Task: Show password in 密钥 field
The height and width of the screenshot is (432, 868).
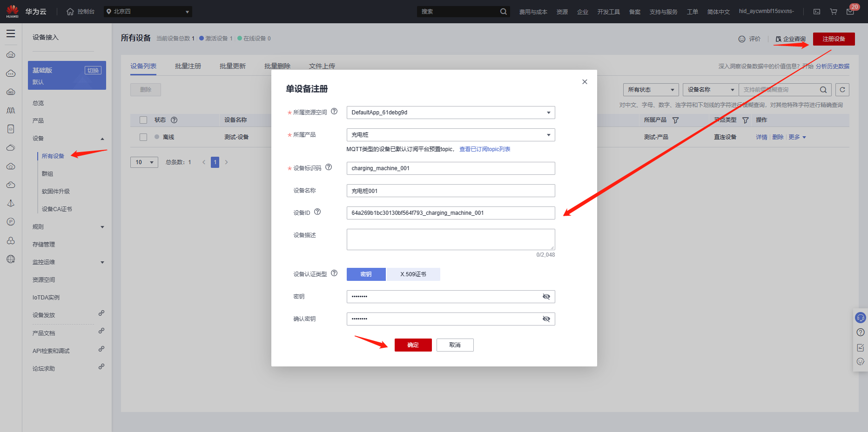Action: coord(546,297)
